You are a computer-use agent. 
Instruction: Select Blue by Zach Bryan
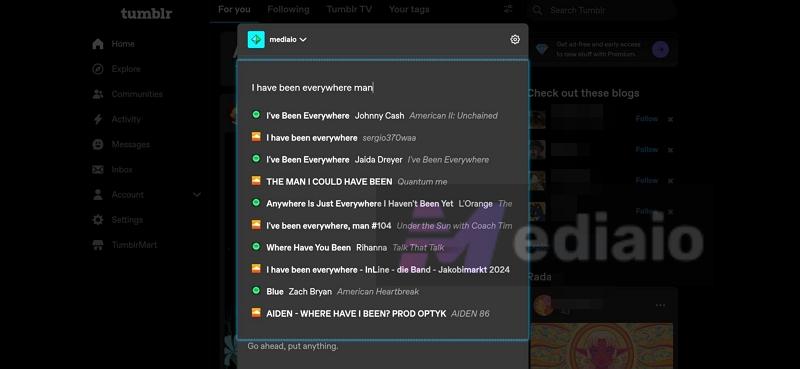coord(383,291)
